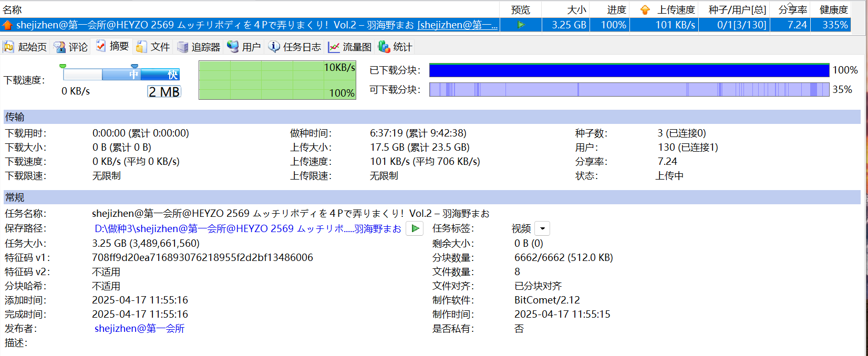
Task: Sort by the 上传速度 column header
Action: [x=665, y=9]
